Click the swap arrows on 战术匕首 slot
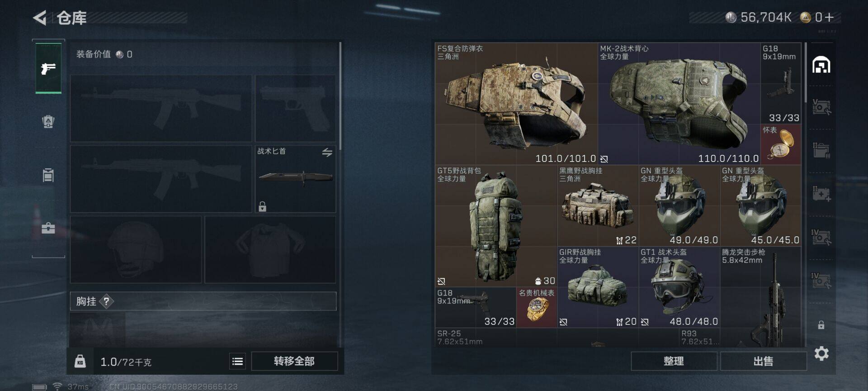Image resolution: width=868 pixels, height=391 pixels. coord(327,153)
